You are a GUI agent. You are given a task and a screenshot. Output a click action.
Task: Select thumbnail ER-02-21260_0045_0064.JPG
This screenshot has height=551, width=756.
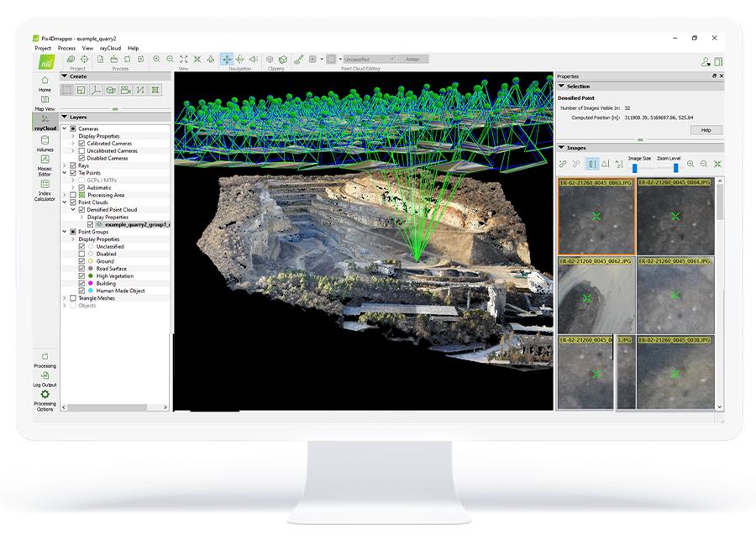(x=675, y=217)
